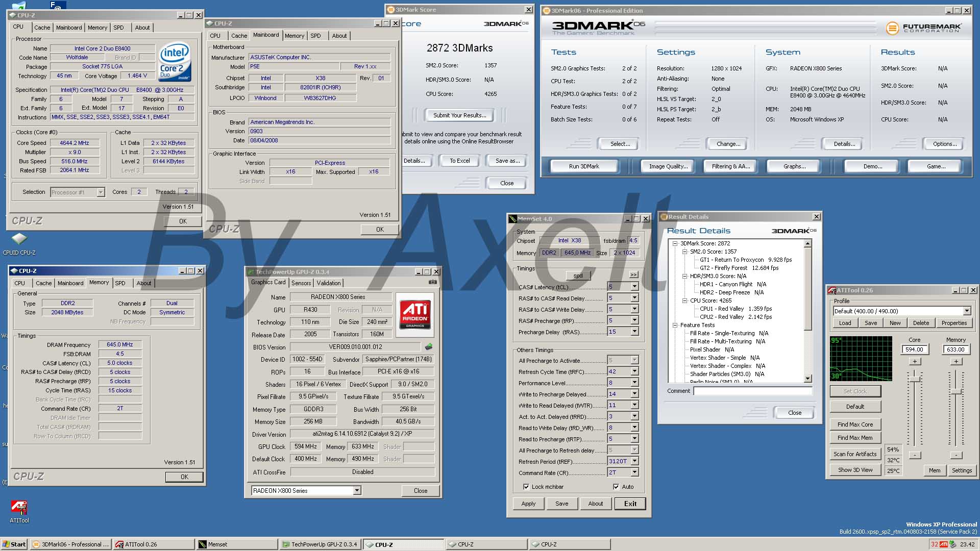Image resolution: width=980 pixels, height=551 pixels.
Task: Open the ATITool Profile dropdown
Action: pos(967,311)
